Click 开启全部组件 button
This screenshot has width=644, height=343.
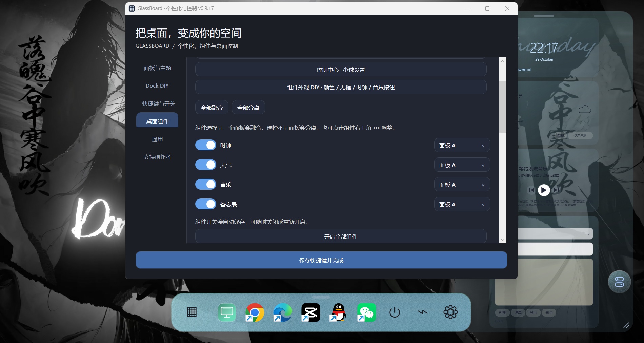pyautogui.click(x=341, y=236)
